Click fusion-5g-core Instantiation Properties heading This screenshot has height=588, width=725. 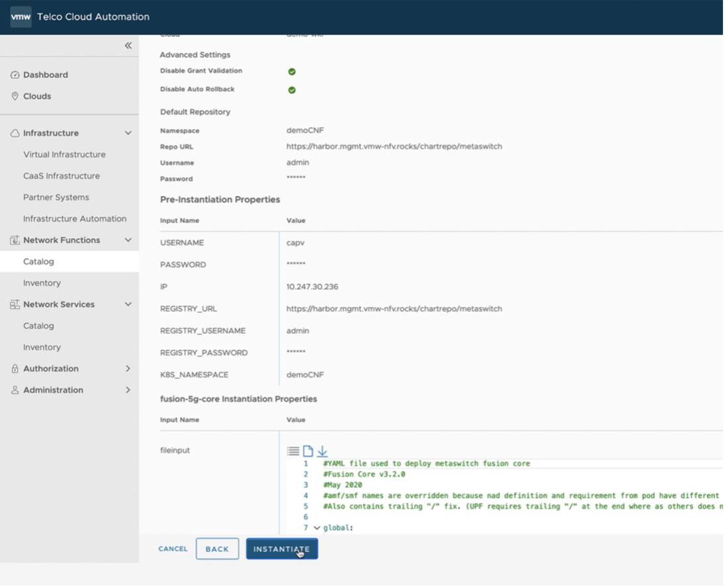click(239, 399)
